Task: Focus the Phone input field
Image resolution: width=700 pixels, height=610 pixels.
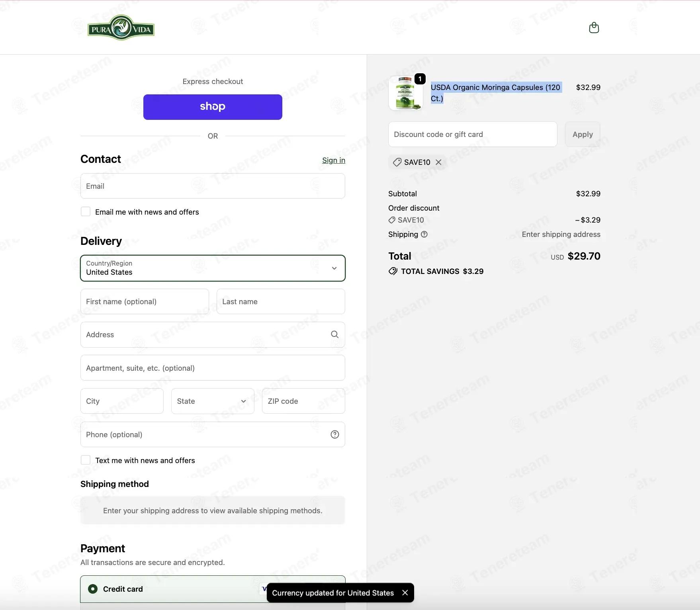Action: [x=213, y=434]
